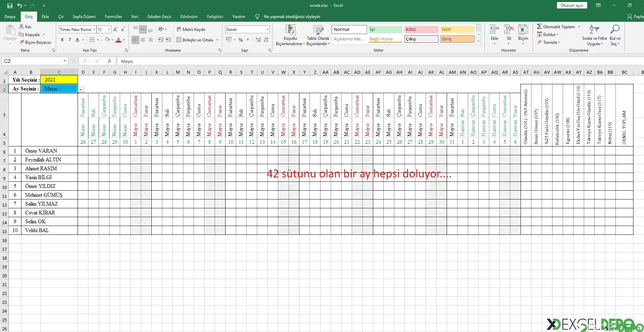The height and width of the screenshot is (332, 644).
Task: Toggle italic T formatting
Action: pyautogui.click(x=70, y=40)
